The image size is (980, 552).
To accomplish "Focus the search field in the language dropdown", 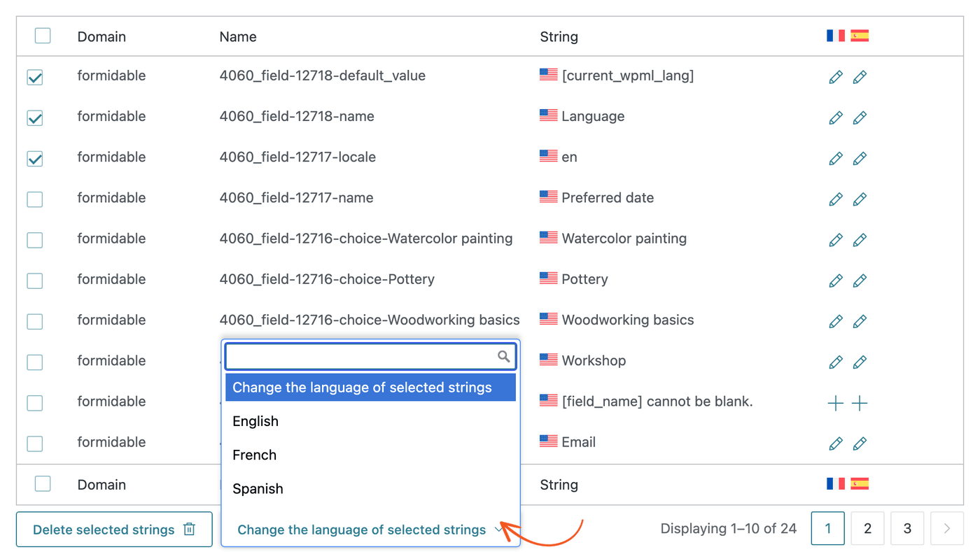I will [370, 357].
